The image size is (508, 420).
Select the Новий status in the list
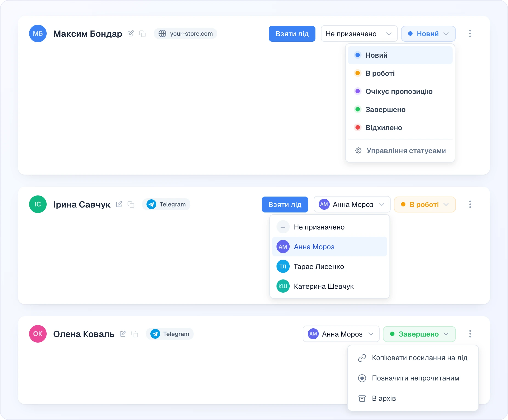(400, 55)
